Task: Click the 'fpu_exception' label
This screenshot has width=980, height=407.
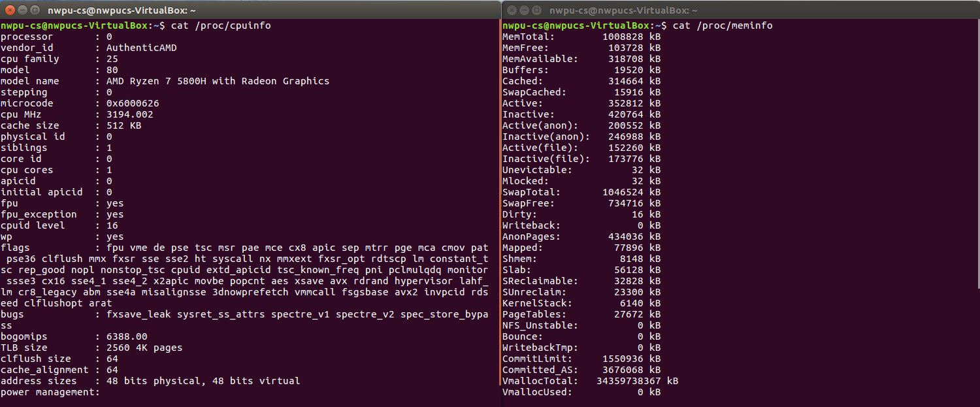Action: 39,214
